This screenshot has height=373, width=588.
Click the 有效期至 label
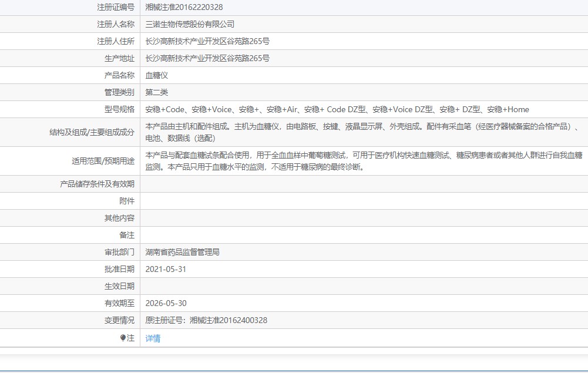tap(119, 303)
